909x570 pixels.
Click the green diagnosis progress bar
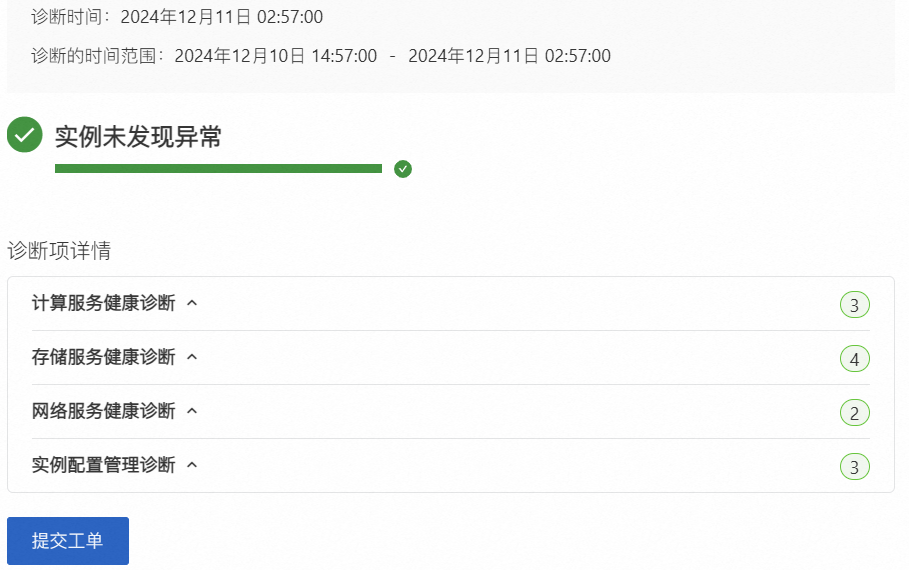(x=218, y=169)
